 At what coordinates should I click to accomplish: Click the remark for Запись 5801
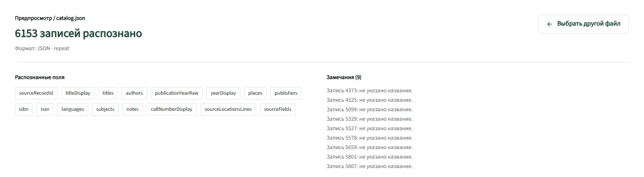click(x=369, y=157)
